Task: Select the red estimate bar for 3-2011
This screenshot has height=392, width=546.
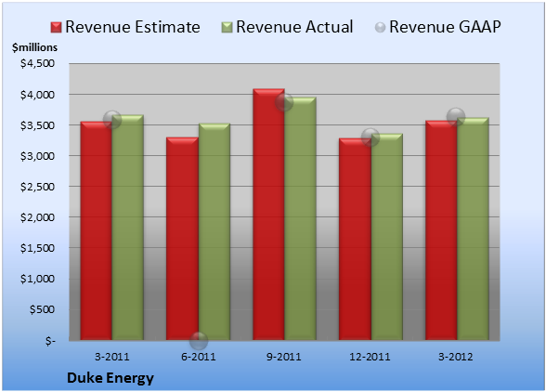Action: pyautogui.click(x=97, y=230)
